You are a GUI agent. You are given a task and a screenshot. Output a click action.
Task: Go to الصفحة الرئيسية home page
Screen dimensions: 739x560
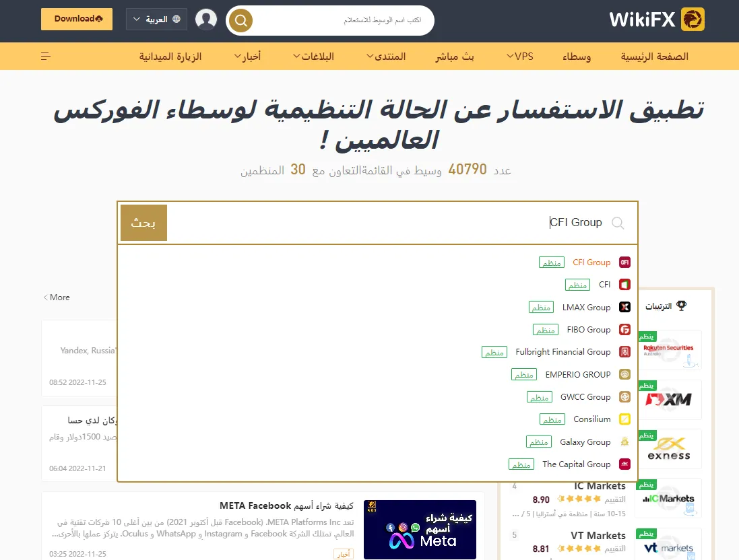pos(654,57)
